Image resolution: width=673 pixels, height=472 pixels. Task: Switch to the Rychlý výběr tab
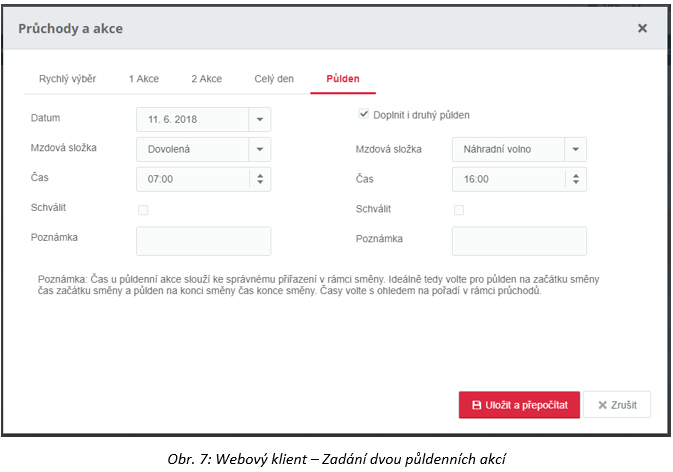(67, 79)
